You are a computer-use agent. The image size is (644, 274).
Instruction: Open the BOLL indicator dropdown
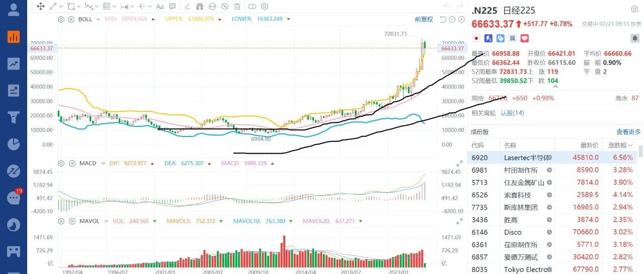coord(98,19)
